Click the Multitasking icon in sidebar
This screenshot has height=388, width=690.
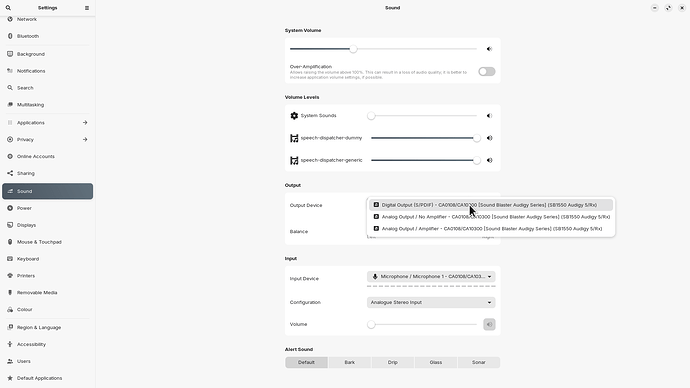point(10,105)
